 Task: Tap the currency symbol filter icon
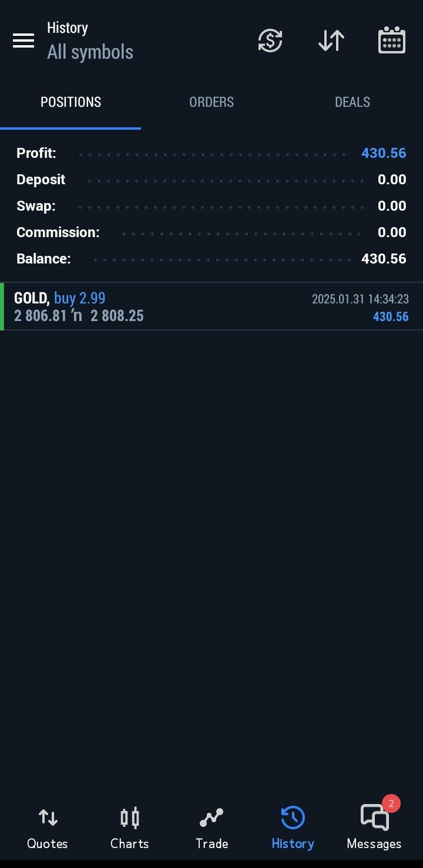(x=270, y=40)
